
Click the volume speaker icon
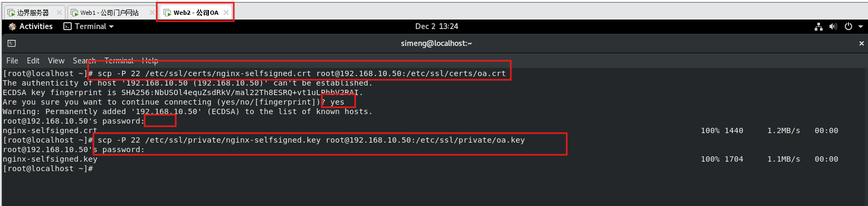pyautogui.click(x=833, y=26)
